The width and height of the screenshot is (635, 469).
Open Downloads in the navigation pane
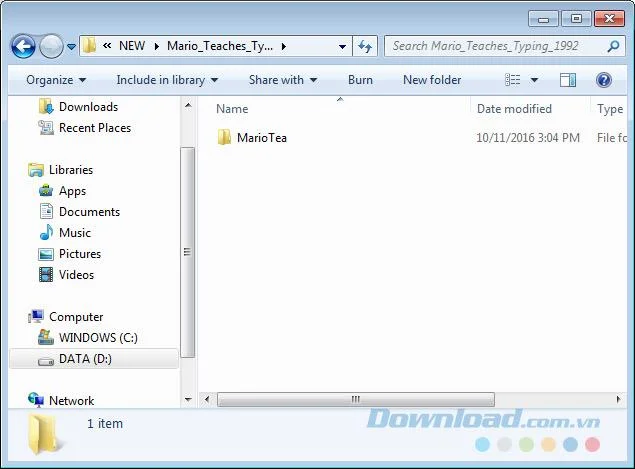pyautogui.click(x=88, y=107)
